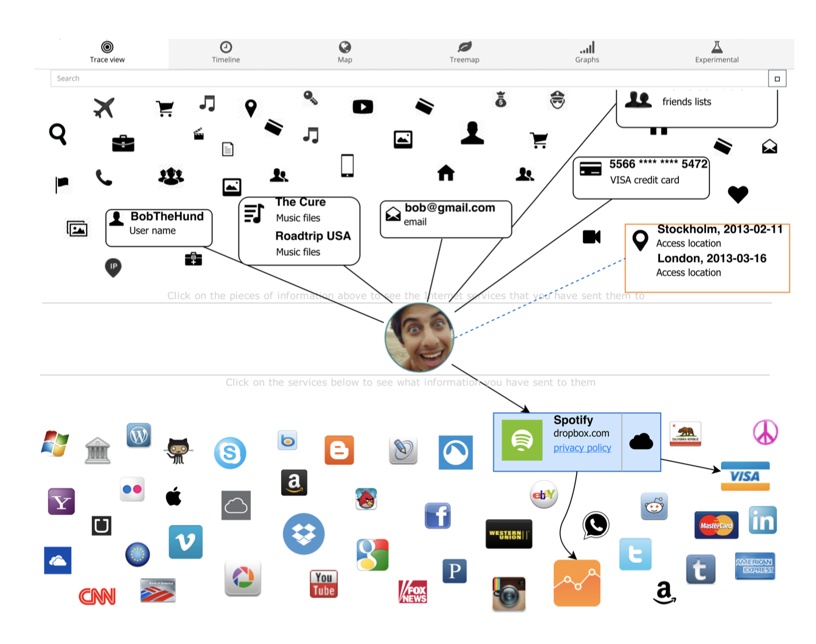Click the American Express icon
Viewport: 816px width, 644px height.
click(x=755, y=566)
